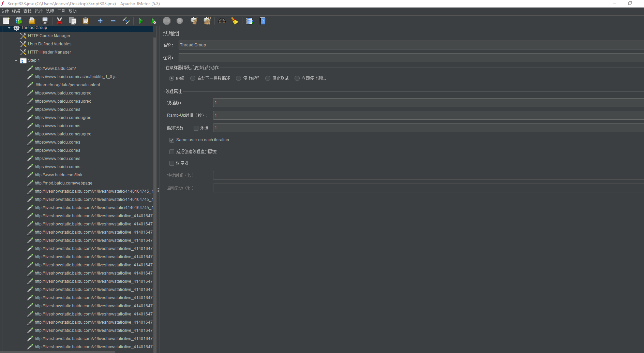Select the HTTP Cookie Manager element

[49, 36]
